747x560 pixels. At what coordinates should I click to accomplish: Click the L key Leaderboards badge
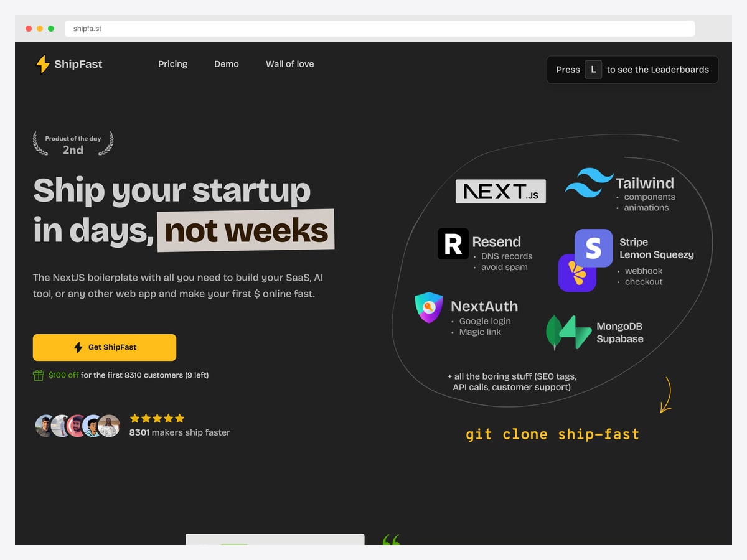593,70
